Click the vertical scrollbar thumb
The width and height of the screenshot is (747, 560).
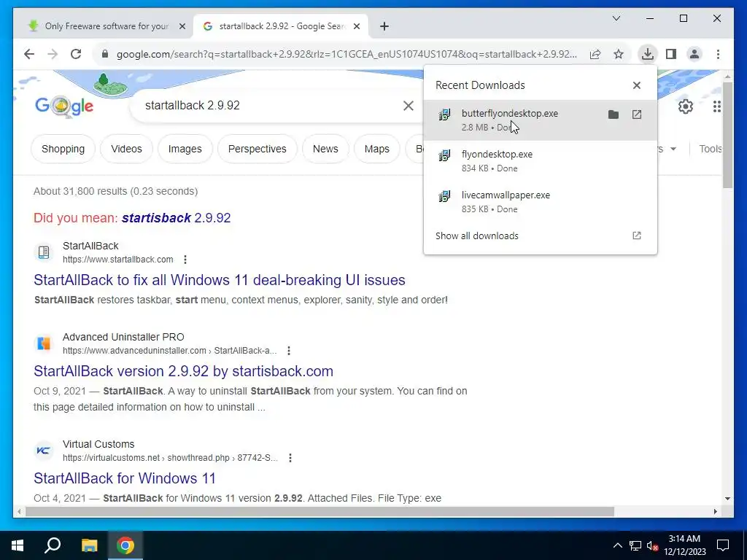pyautogui.click(x=727, y=134)
